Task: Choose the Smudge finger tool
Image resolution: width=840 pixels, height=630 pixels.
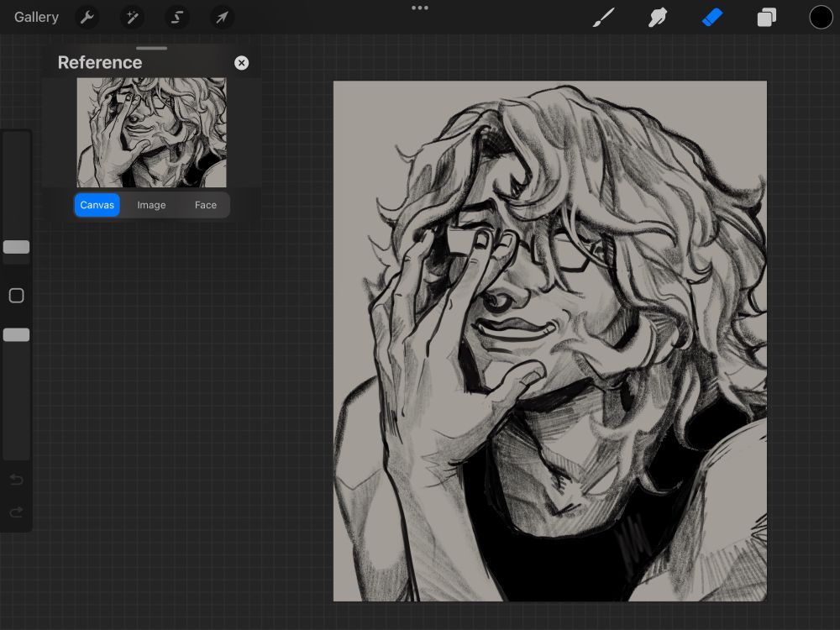Action: coord(658,18)
